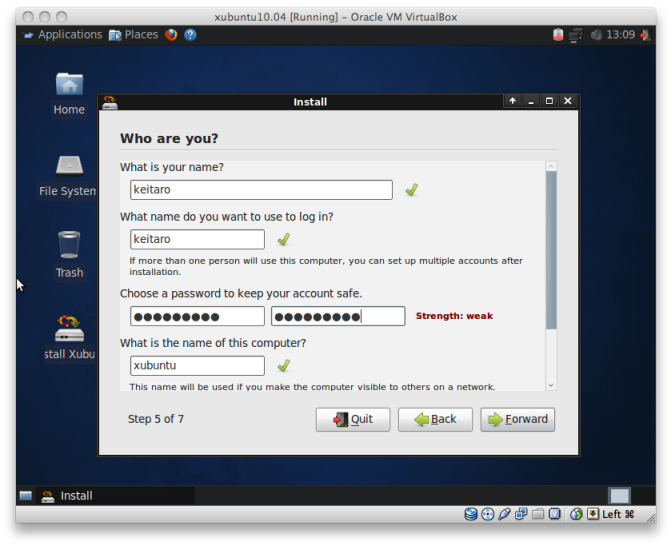Click the VirtualBox mouse integration status icon
The image size is (671, 546).
point(576,514)
